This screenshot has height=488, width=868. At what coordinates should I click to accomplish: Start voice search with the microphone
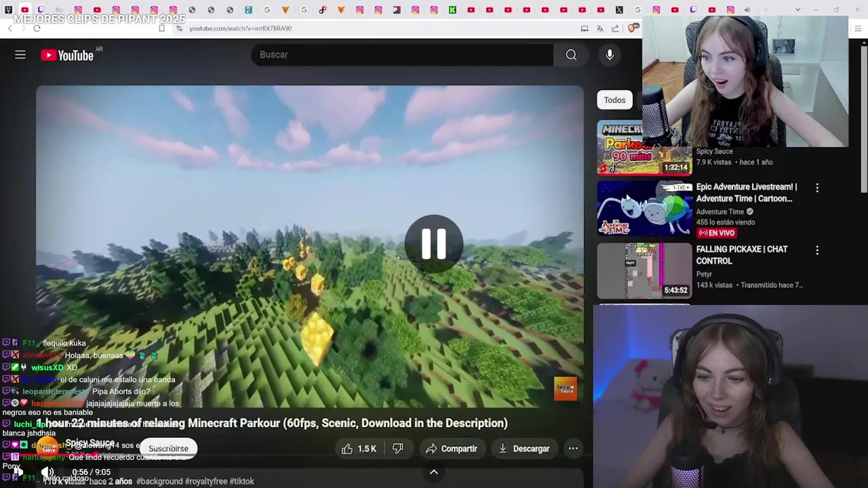coord(610,55)
